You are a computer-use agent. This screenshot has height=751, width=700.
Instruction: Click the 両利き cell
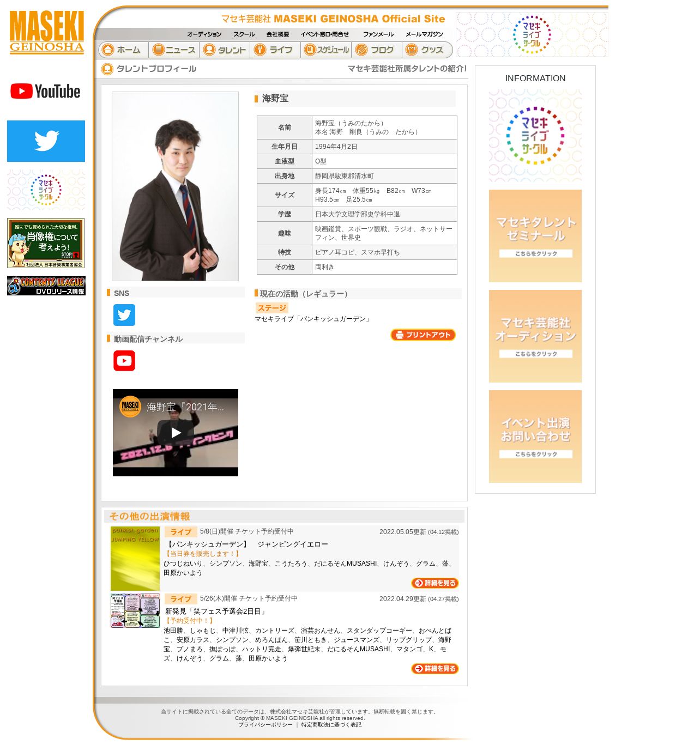click(x=384, y=267)
